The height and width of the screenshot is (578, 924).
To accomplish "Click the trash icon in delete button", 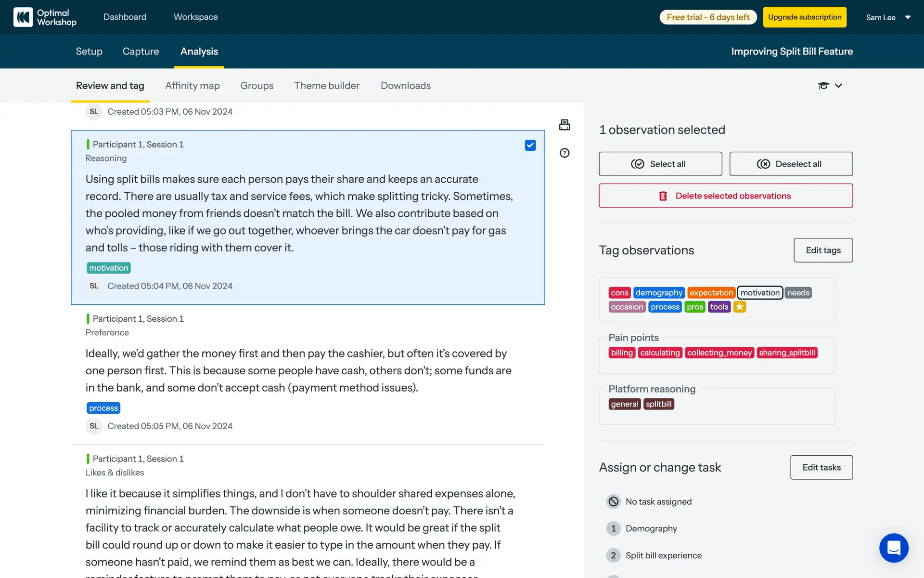I will tap(663, 196).
